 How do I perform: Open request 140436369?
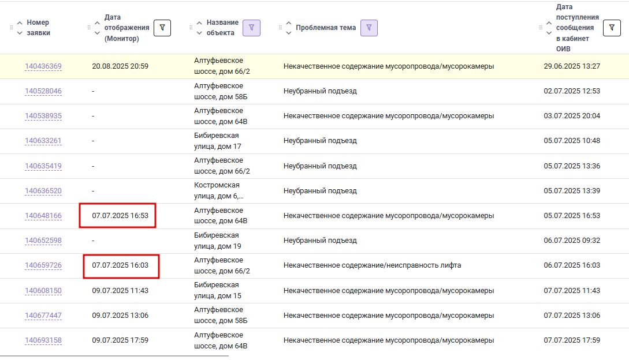point(43,66)
